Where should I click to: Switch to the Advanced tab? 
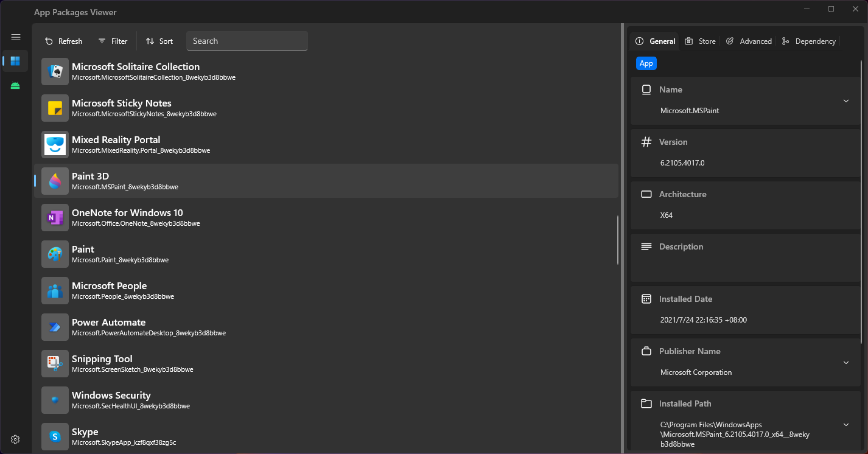749,41
